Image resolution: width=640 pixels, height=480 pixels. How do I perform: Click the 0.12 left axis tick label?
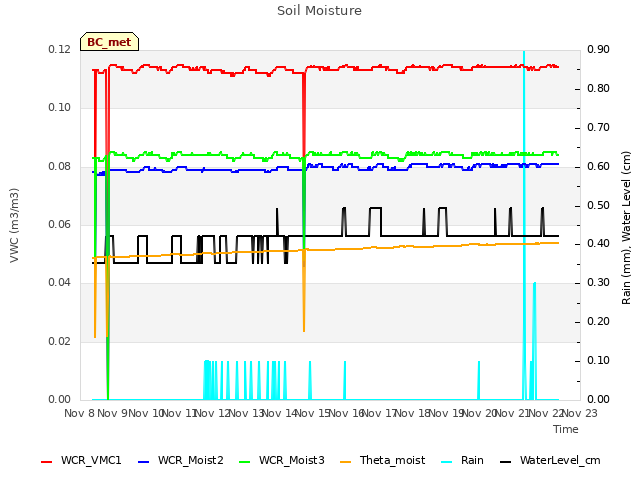click(x=60, y=49)
